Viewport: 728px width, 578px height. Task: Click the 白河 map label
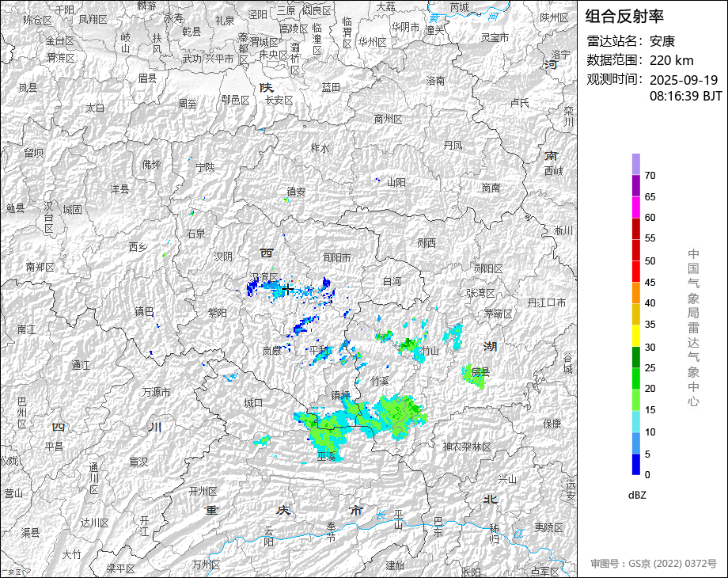(x=392, y=281)
